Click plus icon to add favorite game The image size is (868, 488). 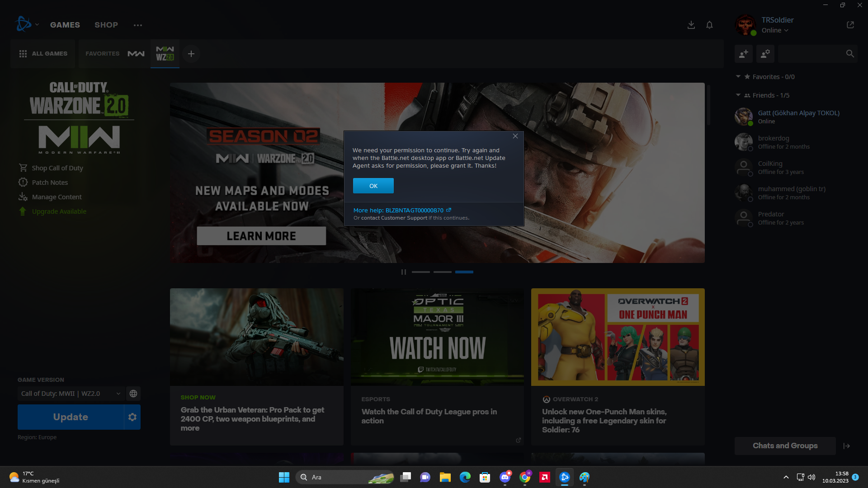point(191,54)
